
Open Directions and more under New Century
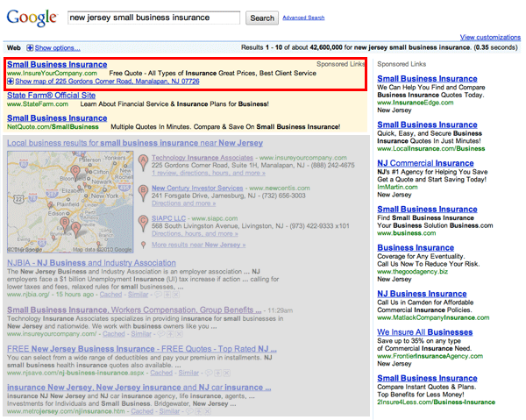click(183, 203)
